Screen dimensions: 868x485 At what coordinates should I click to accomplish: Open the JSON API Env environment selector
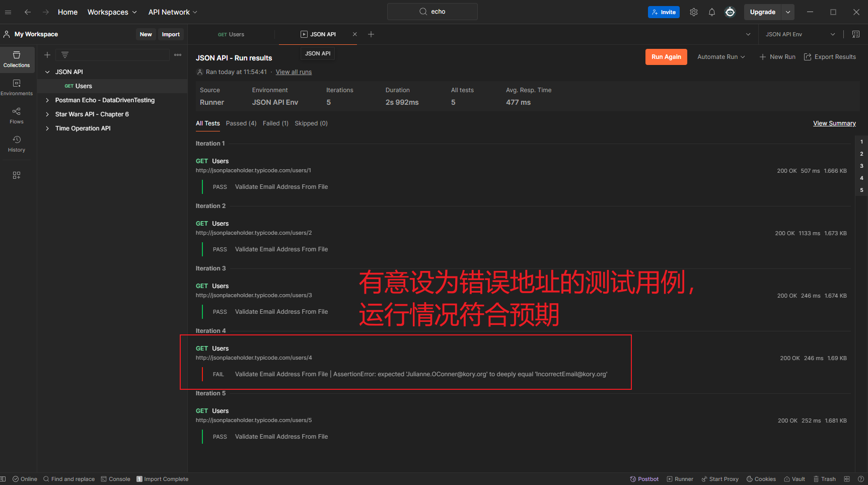coord(801,34)
